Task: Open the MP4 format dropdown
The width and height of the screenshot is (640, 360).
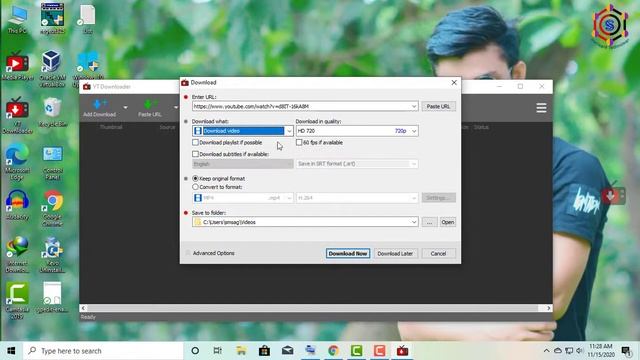Action: [242, 198]
